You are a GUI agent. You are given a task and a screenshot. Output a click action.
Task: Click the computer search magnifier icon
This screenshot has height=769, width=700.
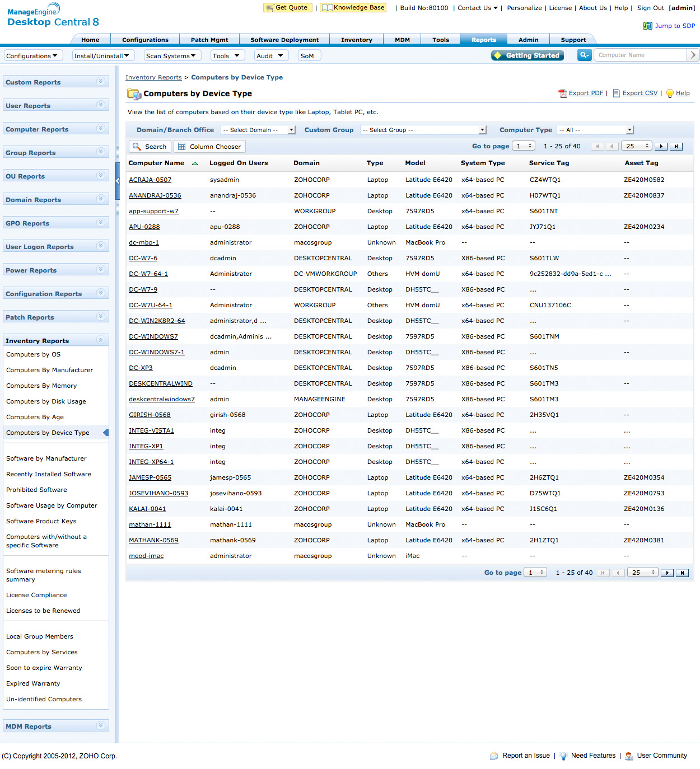point(584,55)
